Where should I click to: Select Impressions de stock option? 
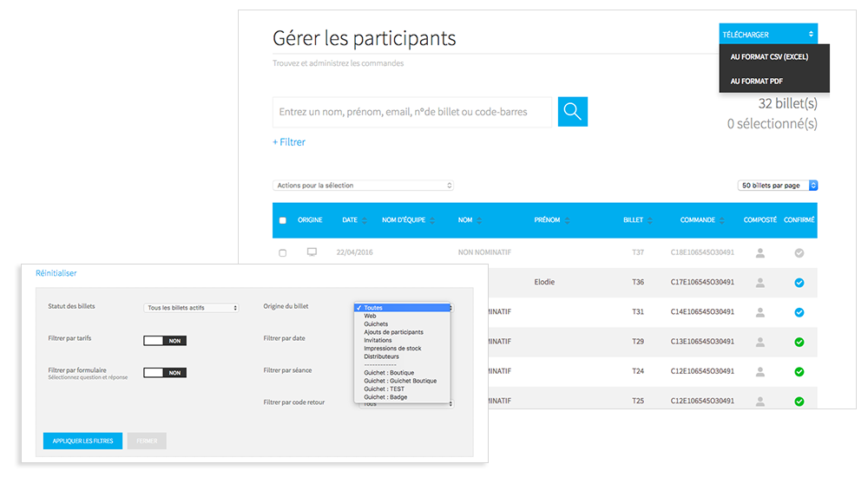[392, 349]
